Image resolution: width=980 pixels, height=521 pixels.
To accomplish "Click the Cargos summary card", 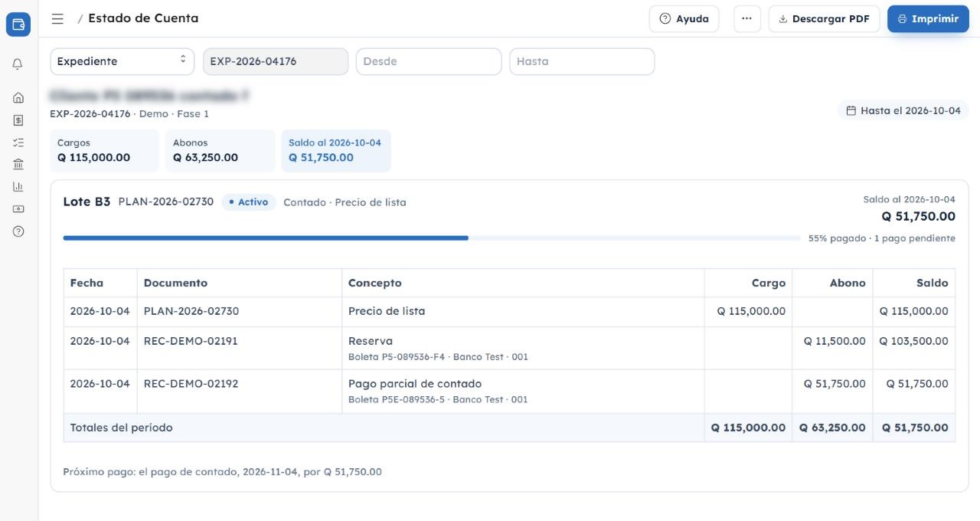I will click(104, 150).
